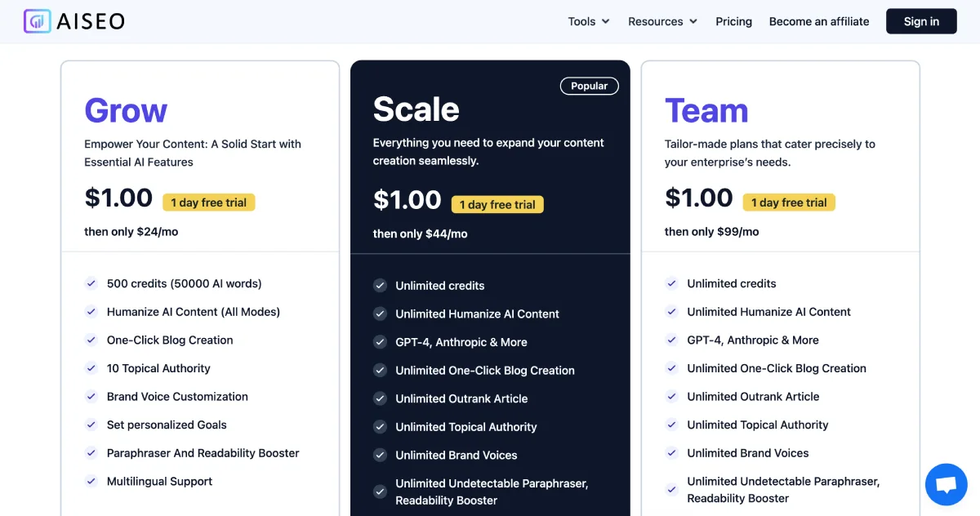Click the AISEO logo icon
Image resolution: width=980 pixels, height=516 pixels.
click(x=38, y=21)
